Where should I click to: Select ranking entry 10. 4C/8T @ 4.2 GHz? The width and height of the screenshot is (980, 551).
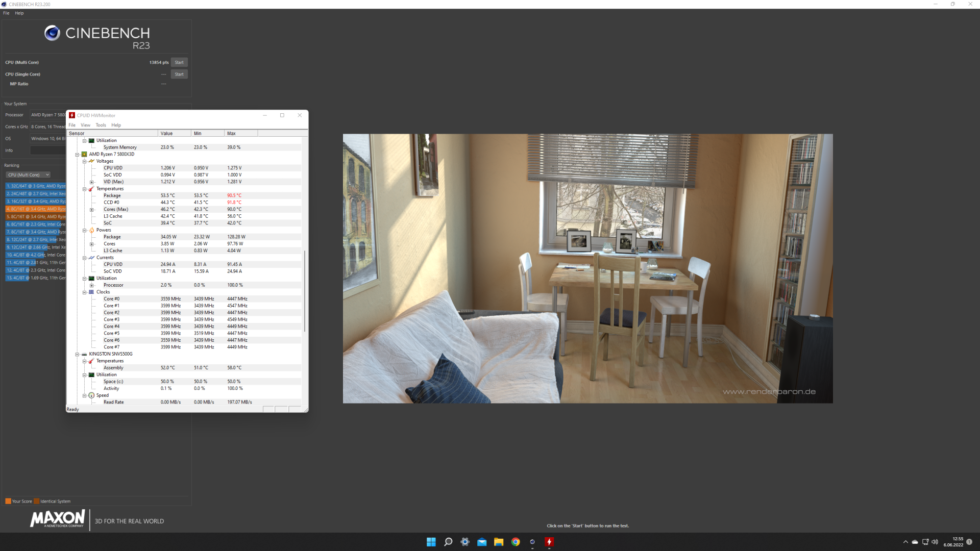coord(36,255)
